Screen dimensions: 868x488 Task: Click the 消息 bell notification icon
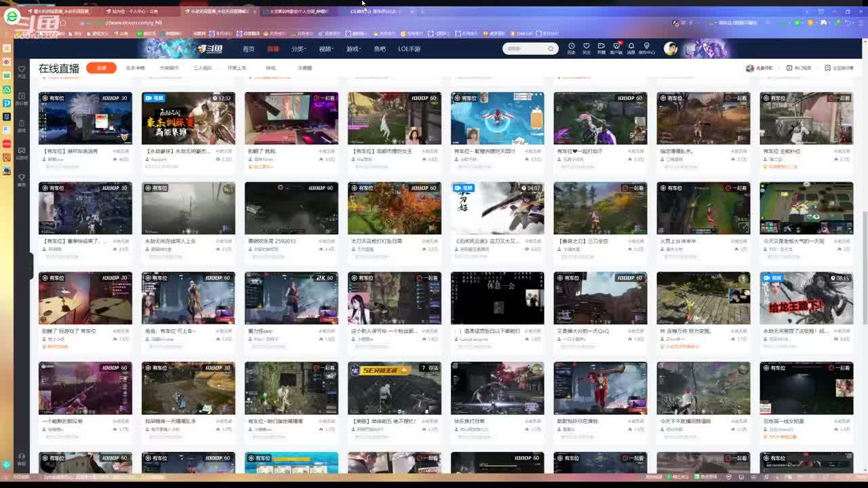[631, 47]
